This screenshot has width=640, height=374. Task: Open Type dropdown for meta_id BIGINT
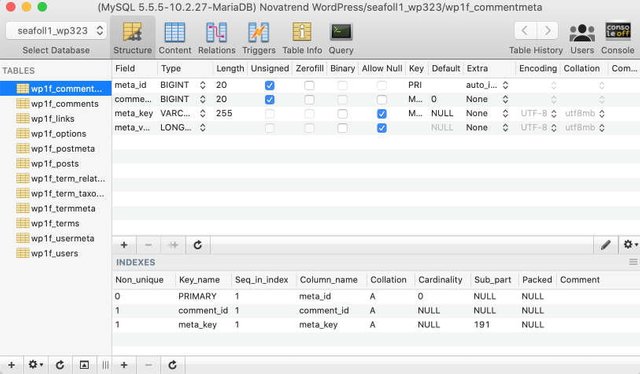pyautogui.click(x=202, y=85)
